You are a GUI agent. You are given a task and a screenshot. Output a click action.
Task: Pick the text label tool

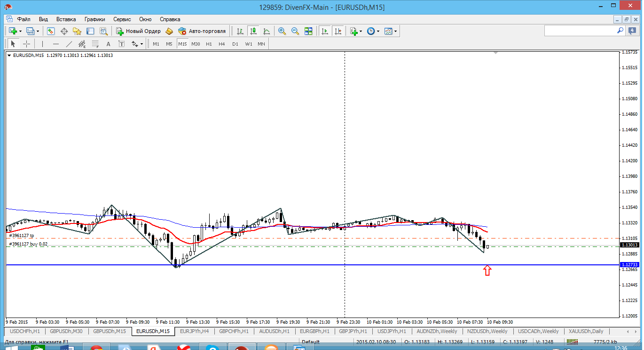pos(108,44)
